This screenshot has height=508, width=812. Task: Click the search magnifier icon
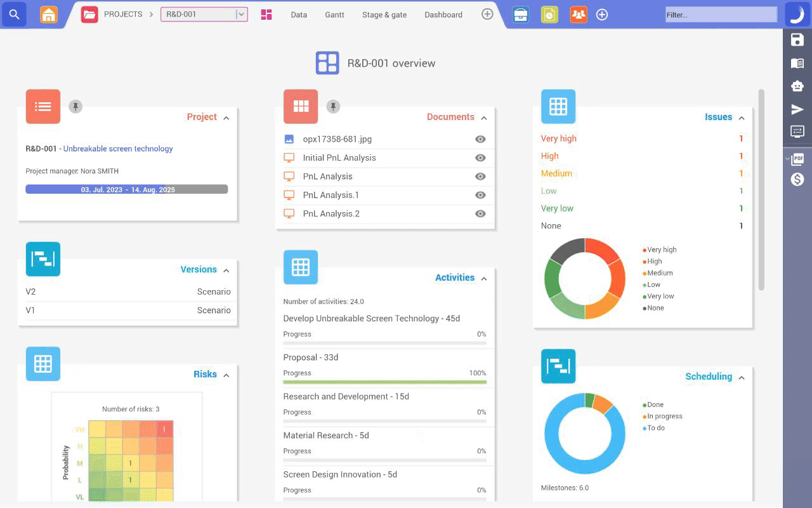click(14, 14)
